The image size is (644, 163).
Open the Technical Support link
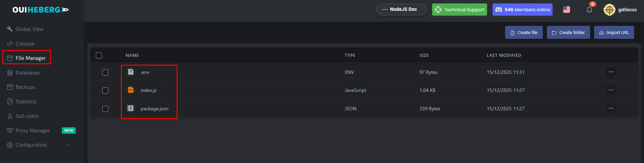click(x=459, y=10)
